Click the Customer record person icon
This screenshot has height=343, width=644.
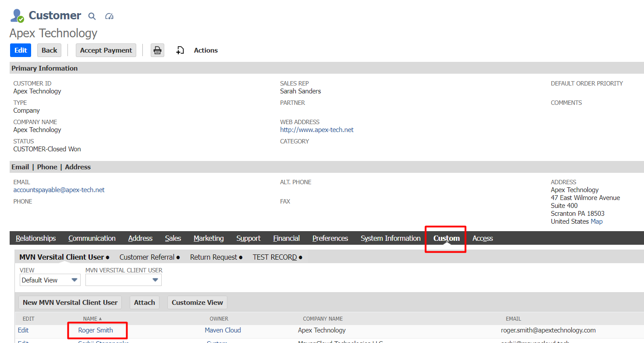tap(17, 16)
